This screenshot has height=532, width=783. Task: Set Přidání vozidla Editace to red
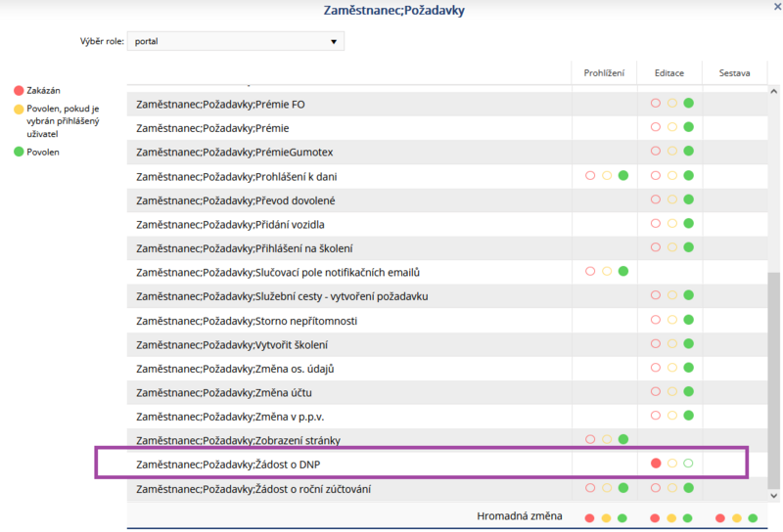[656, 224]
